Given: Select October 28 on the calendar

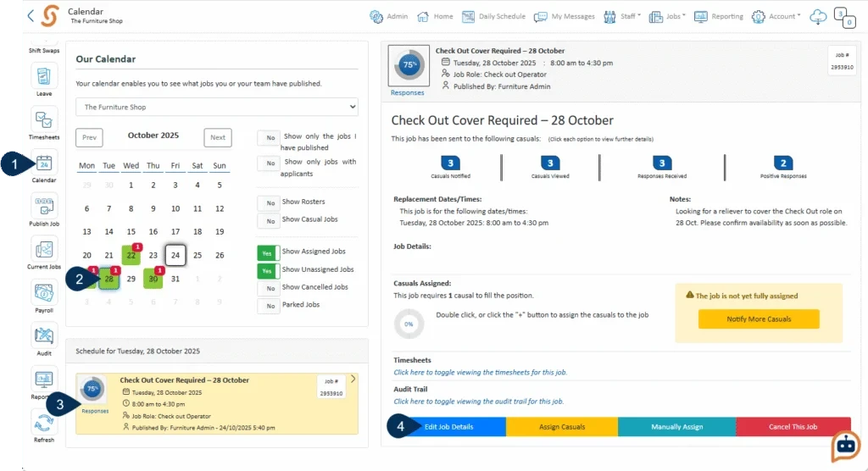Looking at the screenshot, I should [x=109, y=279].
